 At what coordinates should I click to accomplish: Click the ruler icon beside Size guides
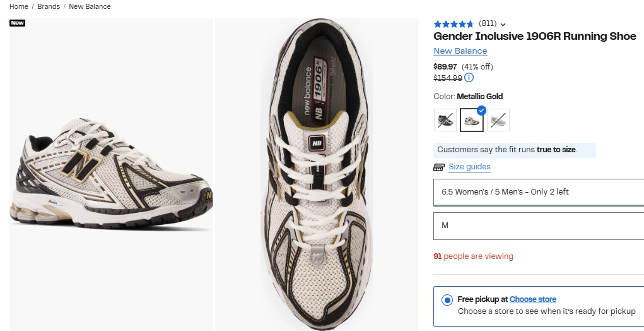[x=439, y=167]
